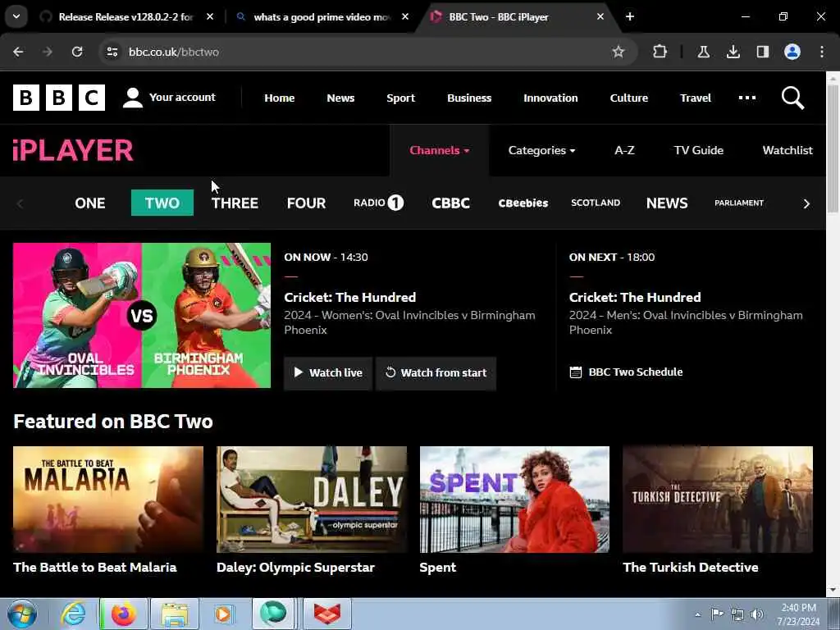Open the Watchlist
This screenshot has width=840, height=630.
click(787, 151)
